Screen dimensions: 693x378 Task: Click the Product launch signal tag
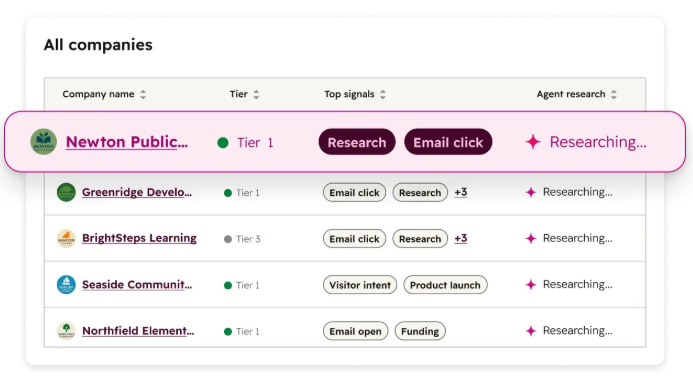pyautogui.click(x=445, y=285)
